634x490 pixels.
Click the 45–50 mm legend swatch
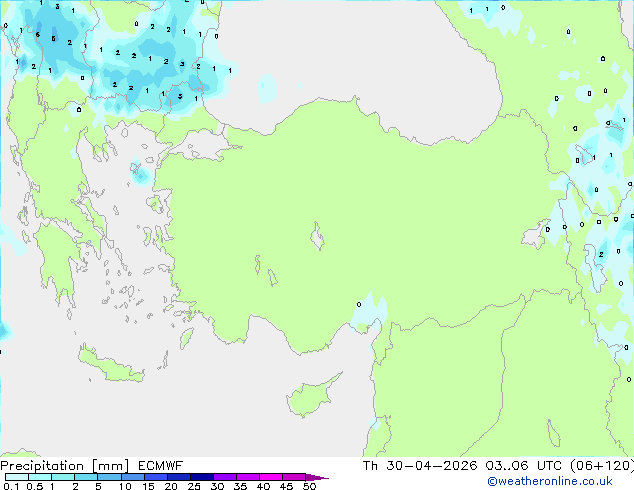pyautogui.click(x=294, y=477)
